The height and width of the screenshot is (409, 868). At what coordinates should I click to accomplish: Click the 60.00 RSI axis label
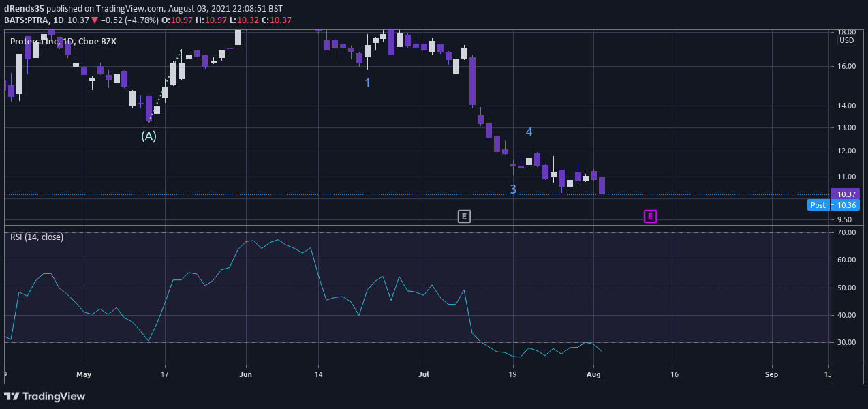click(846, 260)
